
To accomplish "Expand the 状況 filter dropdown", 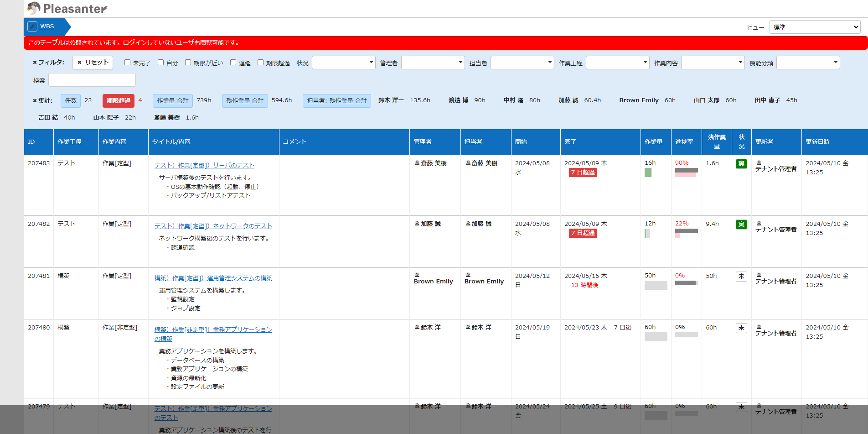I will tap(343, 63).
